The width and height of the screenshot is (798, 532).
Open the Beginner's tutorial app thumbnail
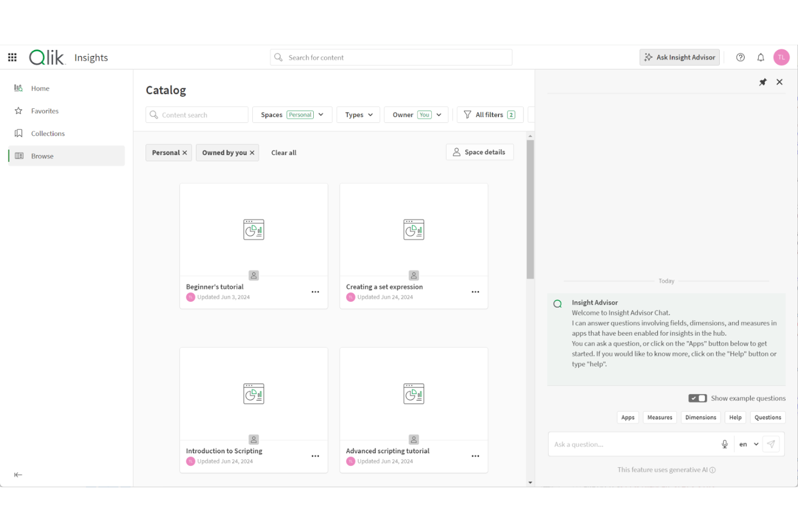tap(253, 229)
